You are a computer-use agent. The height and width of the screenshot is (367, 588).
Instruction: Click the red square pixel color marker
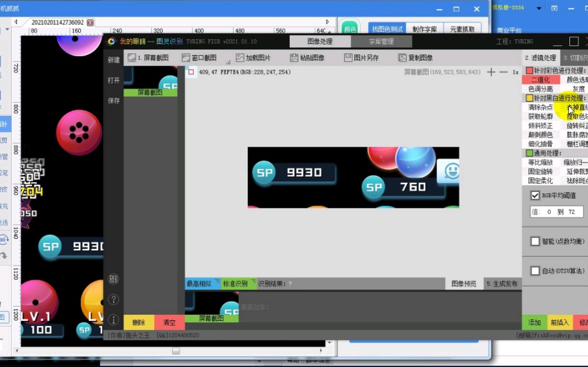coord(191,72)
